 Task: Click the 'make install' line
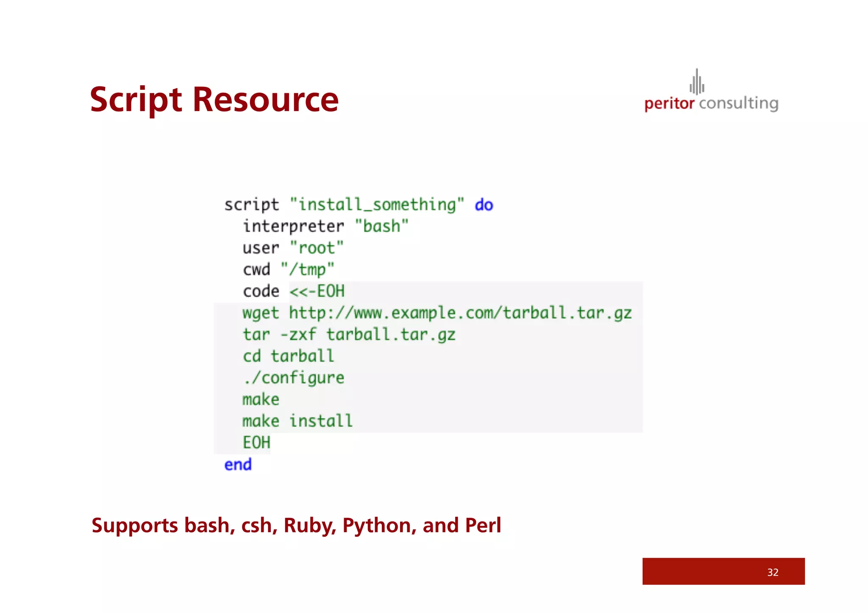298,421
